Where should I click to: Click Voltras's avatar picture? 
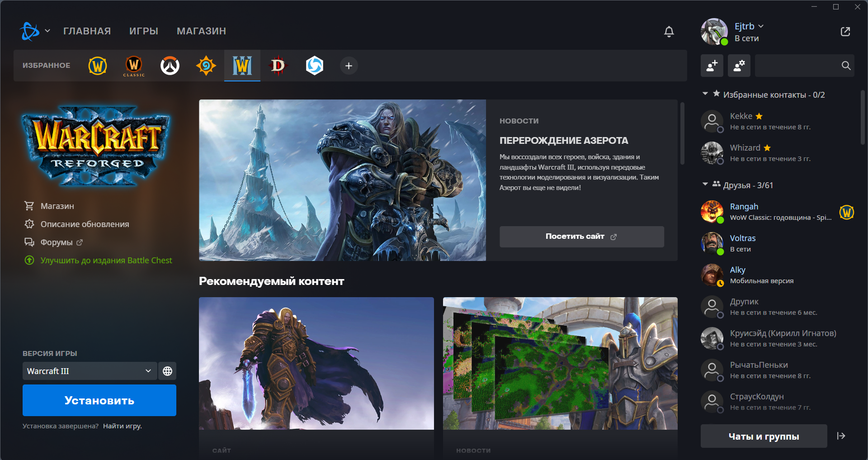click(x=712, y=243)
